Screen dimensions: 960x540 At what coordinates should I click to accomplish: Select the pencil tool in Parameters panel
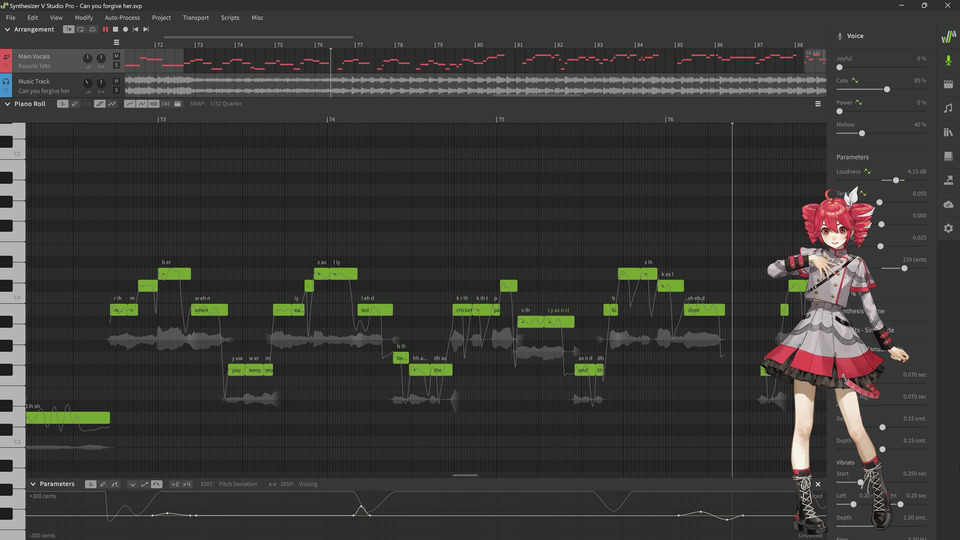point(102,484)
